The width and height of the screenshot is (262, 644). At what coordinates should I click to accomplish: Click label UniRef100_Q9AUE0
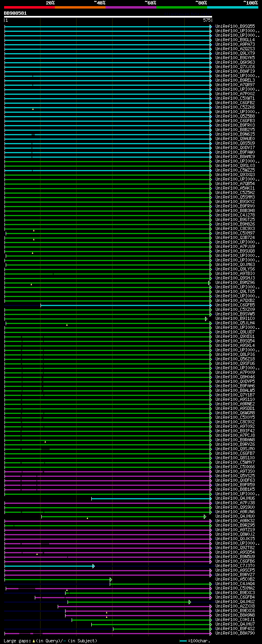[x=235, y=139]
